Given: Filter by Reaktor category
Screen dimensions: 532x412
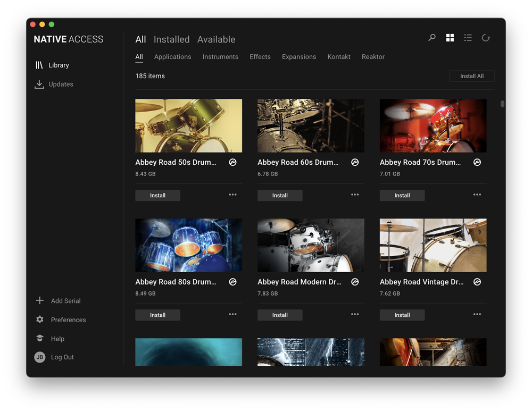Looking at the screenshot, I should pos(373,57).
